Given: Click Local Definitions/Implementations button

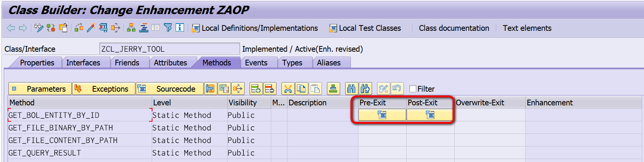Looking at the screenshot, I should [255, 28].
